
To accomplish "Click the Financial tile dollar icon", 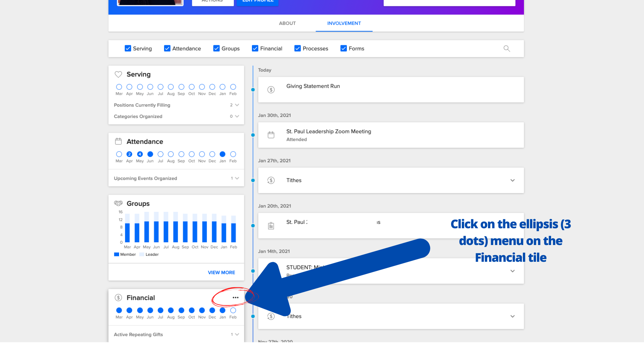I will pos(118,298).
